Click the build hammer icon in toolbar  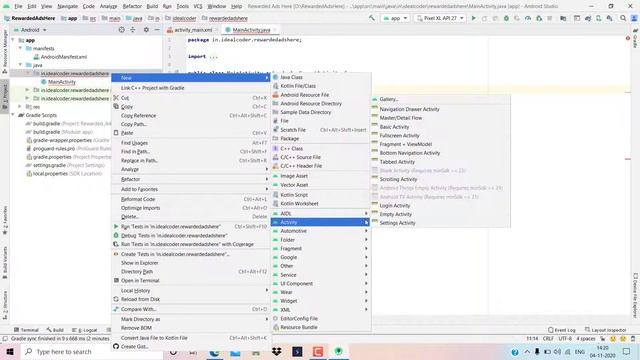pos(371,18)
